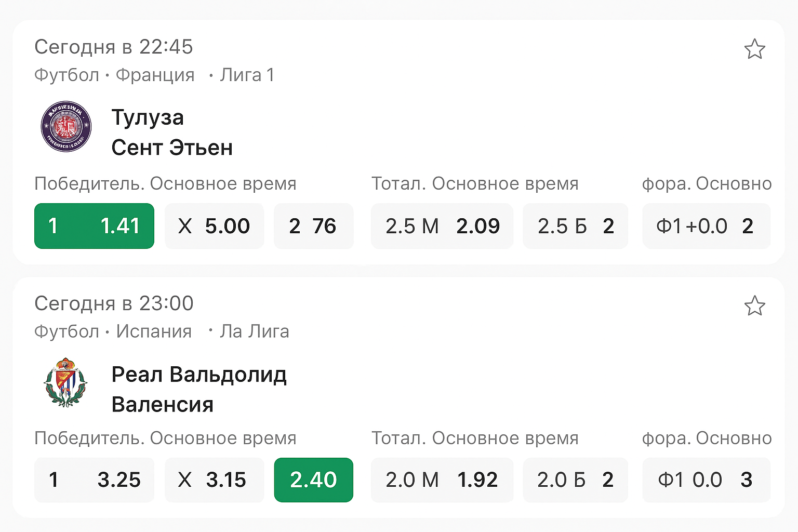
Task: Pick away win 2 at 76 odds
Action: click(313, 226)
